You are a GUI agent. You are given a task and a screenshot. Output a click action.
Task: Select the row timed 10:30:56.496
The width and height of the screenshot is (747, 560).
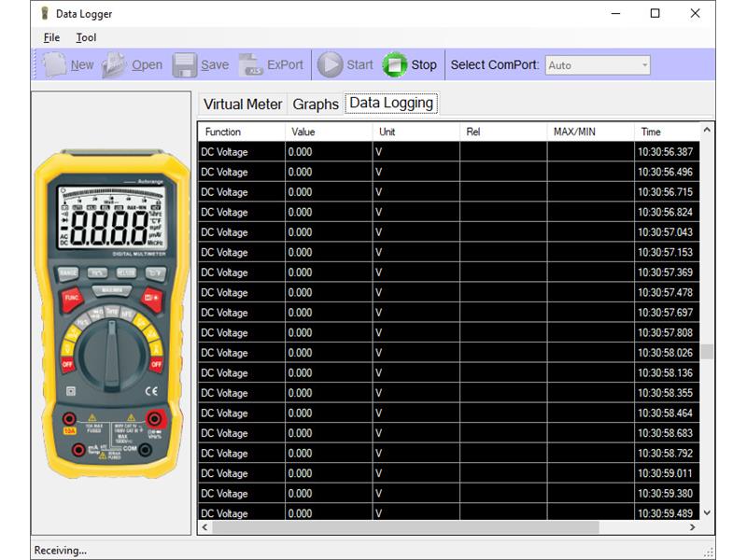coord(449,172)
